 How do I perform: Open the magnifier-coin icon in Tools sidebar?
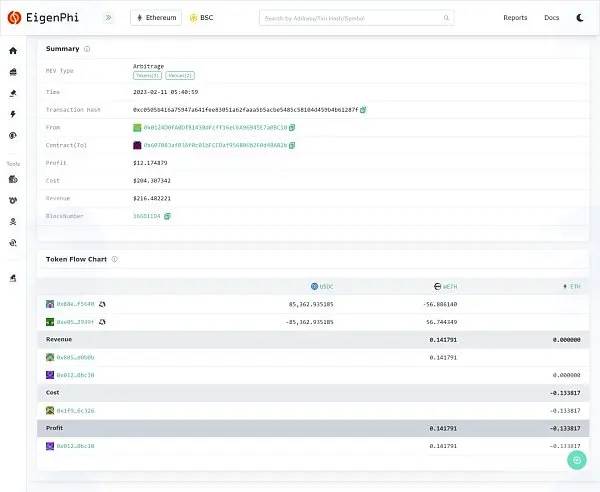[x=13, y=243]
